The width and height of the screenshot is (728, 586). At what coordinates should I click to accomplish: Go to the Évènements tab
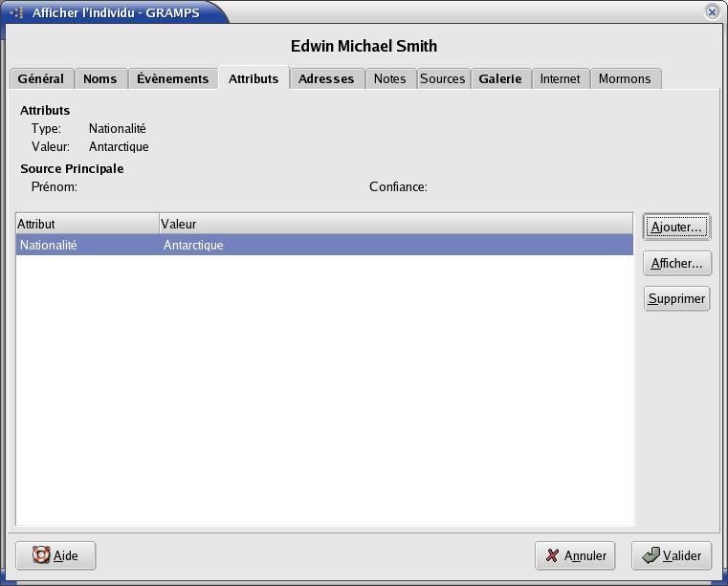[x=172, y=79]
